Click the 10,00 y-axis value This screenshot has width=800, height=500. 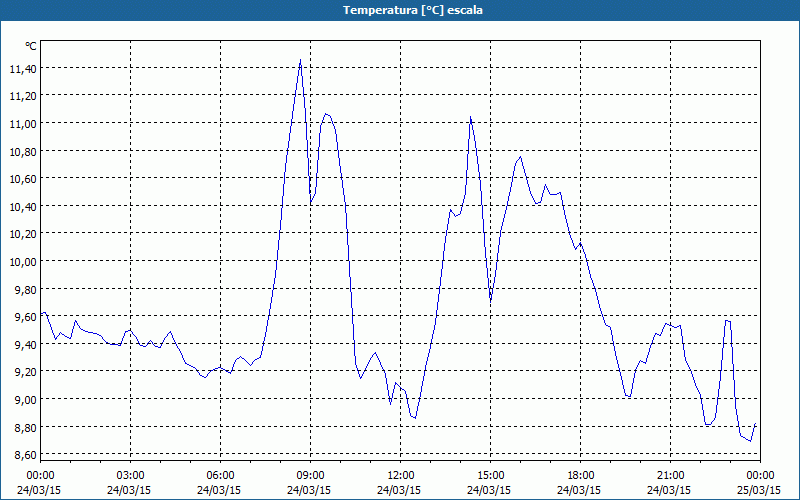23,261
